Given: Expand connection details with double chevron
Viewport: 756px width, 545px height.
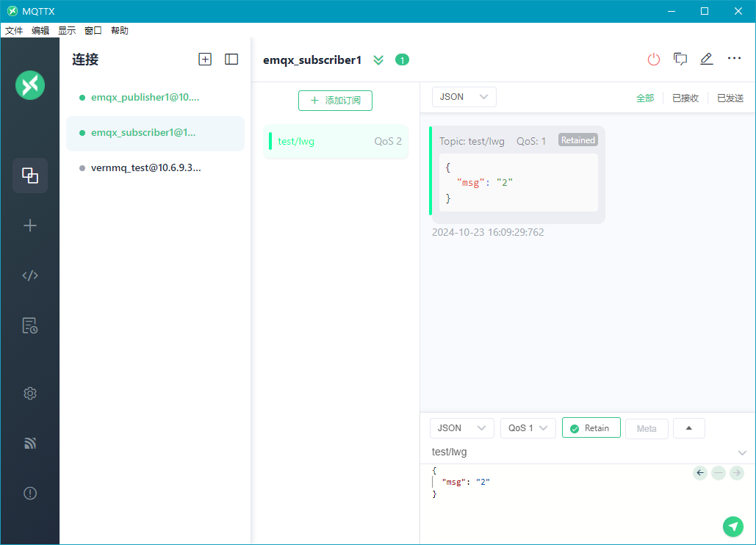Looking at the screenshot, I should click(378, 60).
